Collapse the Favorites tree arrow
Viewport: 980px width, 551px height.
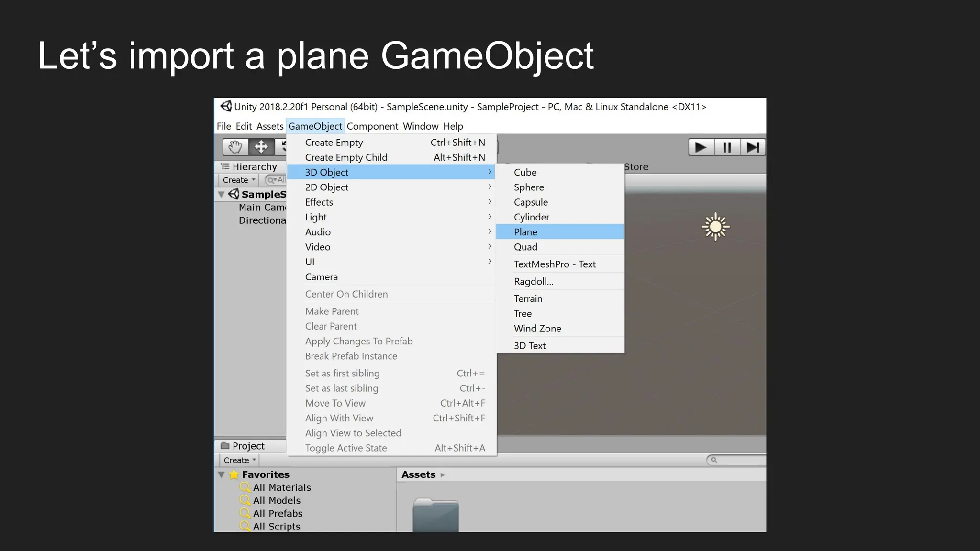tap(221, 475)
